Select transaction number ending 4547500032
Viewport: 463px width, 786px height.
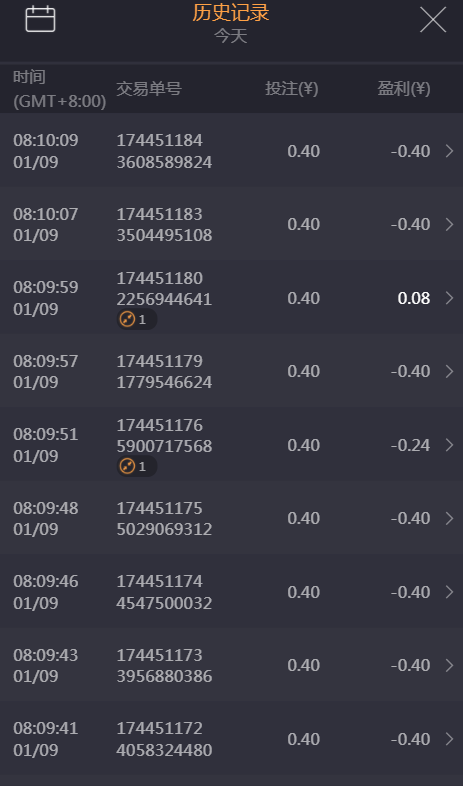pos(164,592)
